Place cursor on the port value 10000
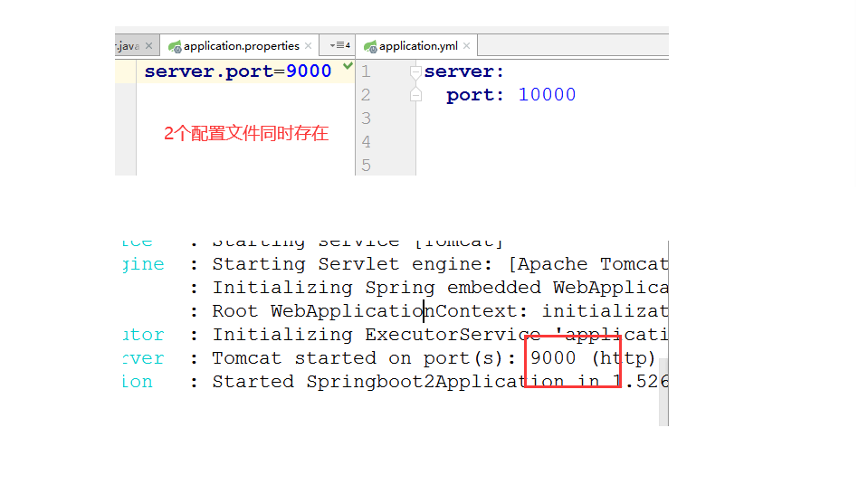868x494 pixels. pyautogui.click(x=547, y=95)
